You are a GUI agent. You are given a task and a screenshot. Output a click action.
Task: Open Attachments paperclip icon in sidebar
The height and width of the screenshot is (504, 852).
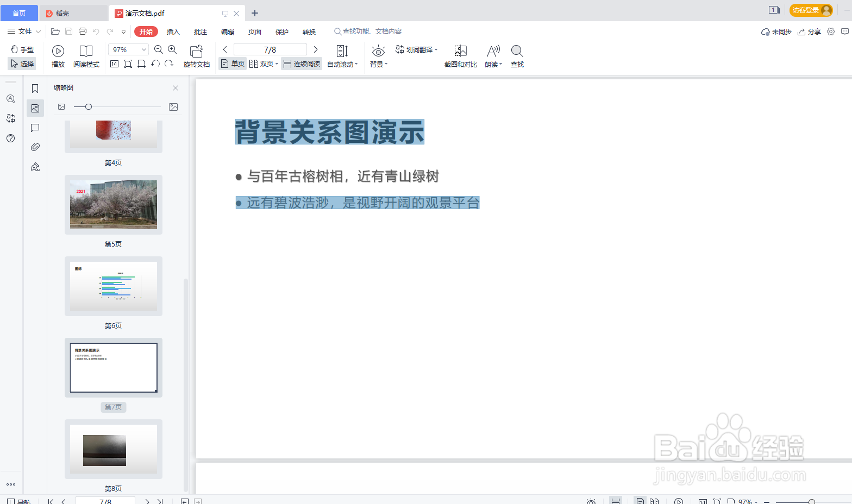pos(35,147)
